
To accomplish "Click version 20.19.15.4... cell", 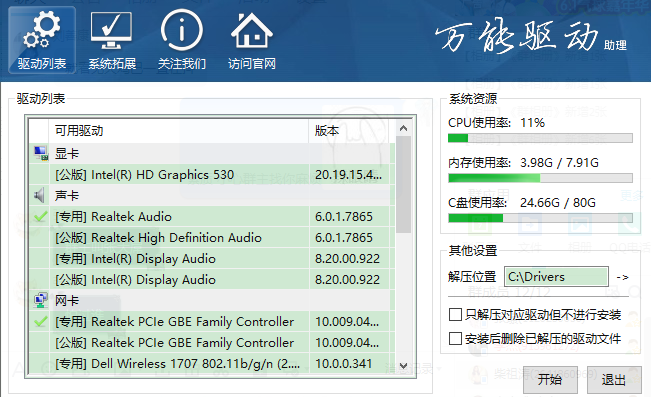I will (349, 175).
